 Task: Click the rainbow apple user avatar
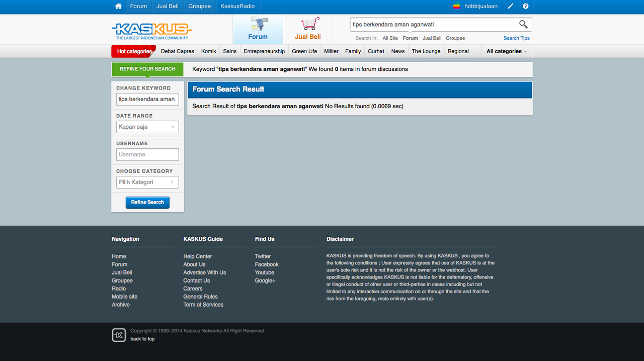click(x=457, y=6)
